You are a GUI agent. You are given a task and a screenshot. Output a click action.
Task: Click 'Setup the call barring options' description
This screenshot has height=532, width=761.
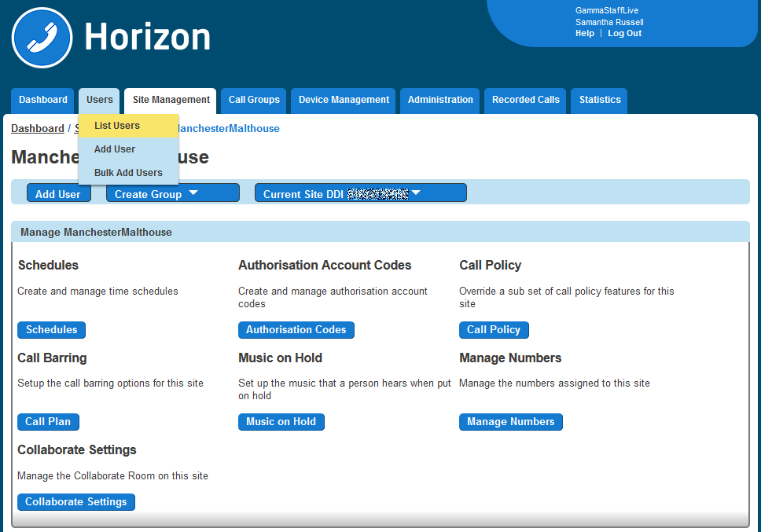[110, 383]
